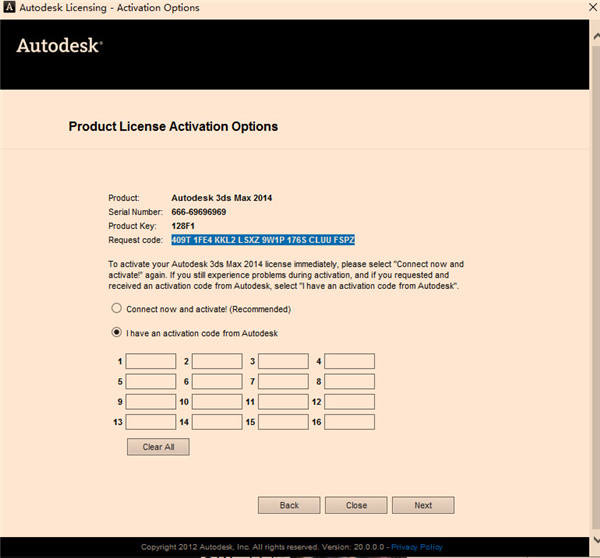Click activation code field 13

(151, 422)
